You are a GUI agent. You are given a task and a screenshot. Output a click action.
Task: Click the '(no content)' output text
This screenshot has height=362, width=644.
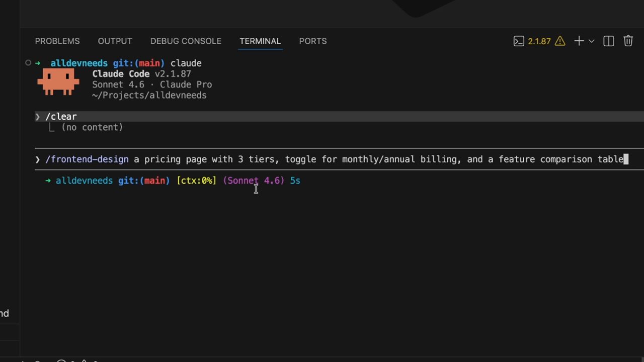[92, 127]
